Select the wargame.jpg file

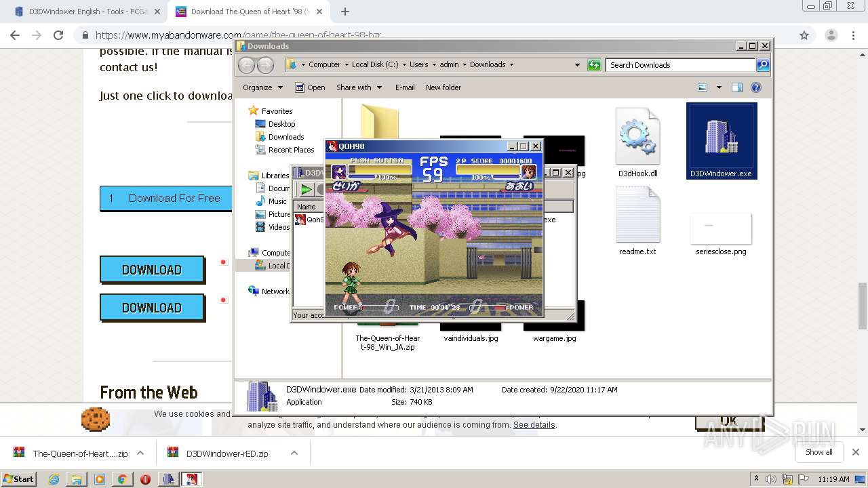coord(555,338)
